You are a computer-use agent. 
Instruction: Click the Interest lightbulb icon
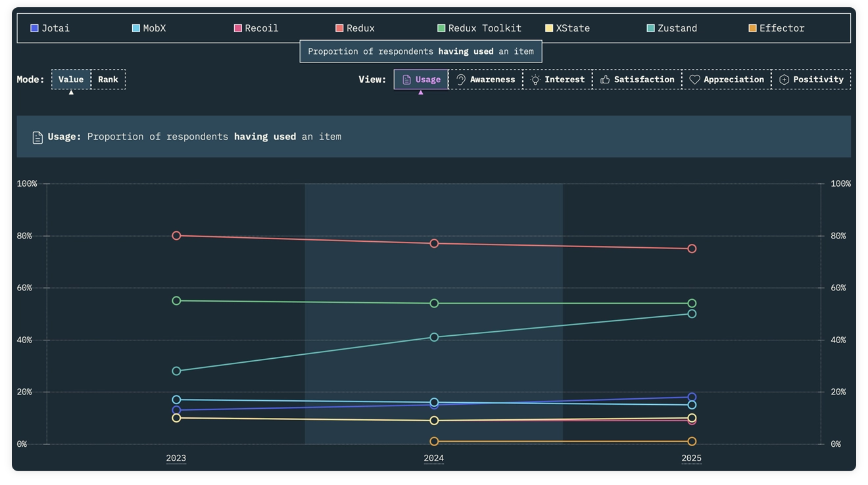coord(535,80)
